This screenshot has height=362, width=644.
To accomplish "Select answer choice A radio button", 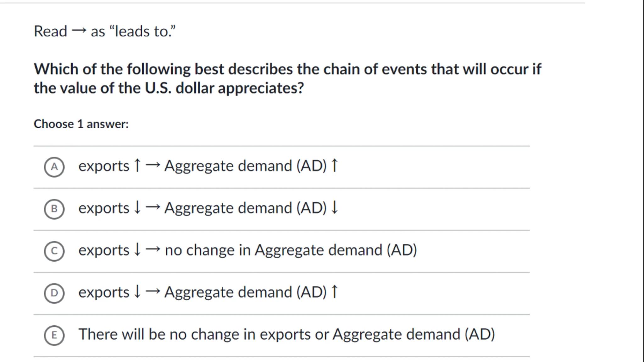I will (54, 167).
